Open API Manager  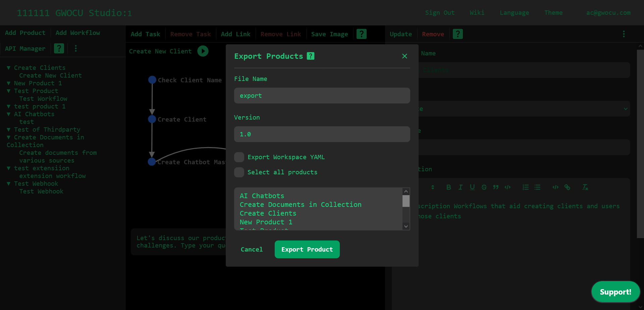pyautogui.click(x=25, y=49)
